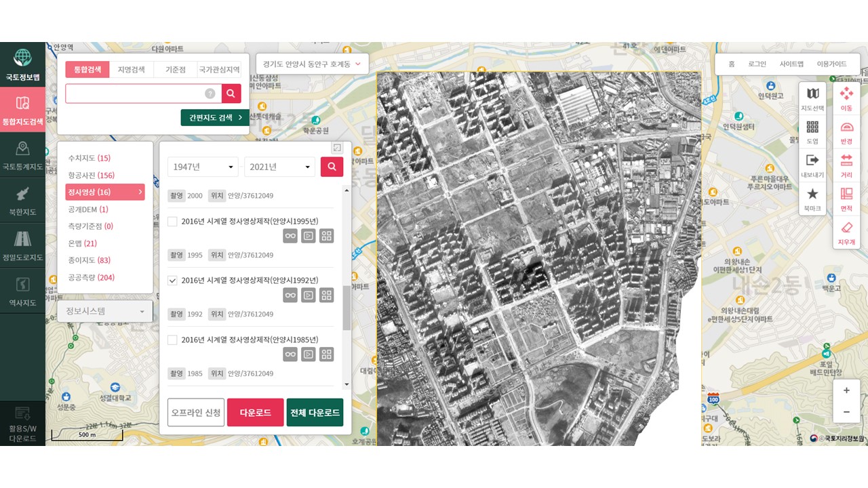The image size is (868, 488).
Task: Select 항공사진 (156) category
Action: 91,175
